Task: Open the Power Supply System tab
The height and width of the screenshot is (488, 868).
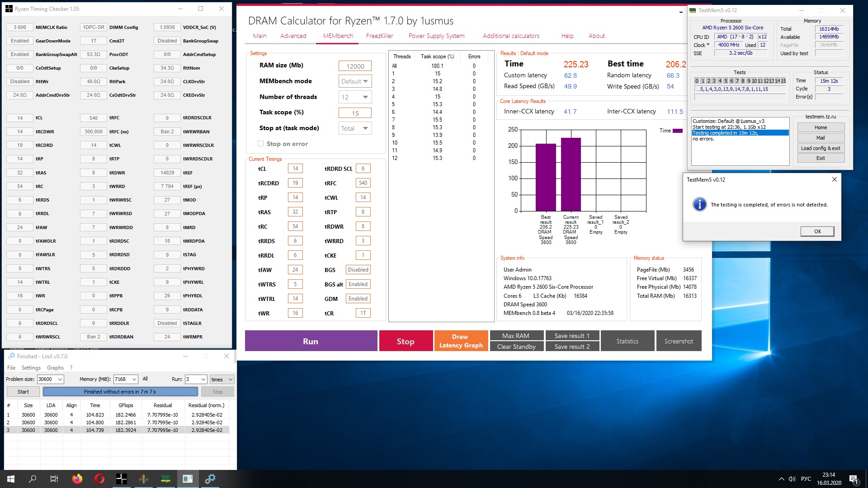Action: click(x=436, y=36)
